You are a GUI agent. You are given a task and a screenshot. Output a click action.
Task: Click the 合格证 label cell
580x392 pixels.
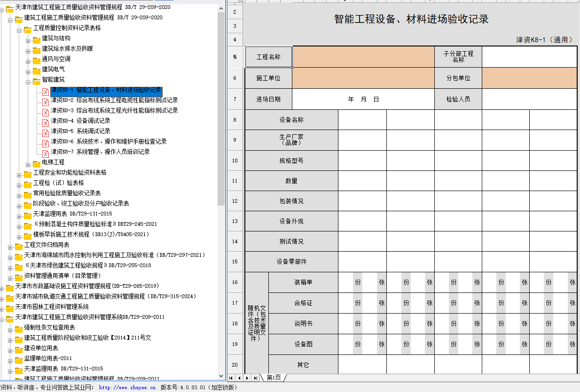click(303, 303)
